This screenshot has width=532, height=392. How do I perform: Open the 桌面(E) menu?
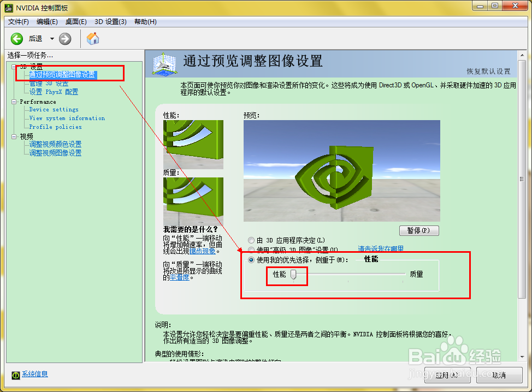tap(76, 22)
